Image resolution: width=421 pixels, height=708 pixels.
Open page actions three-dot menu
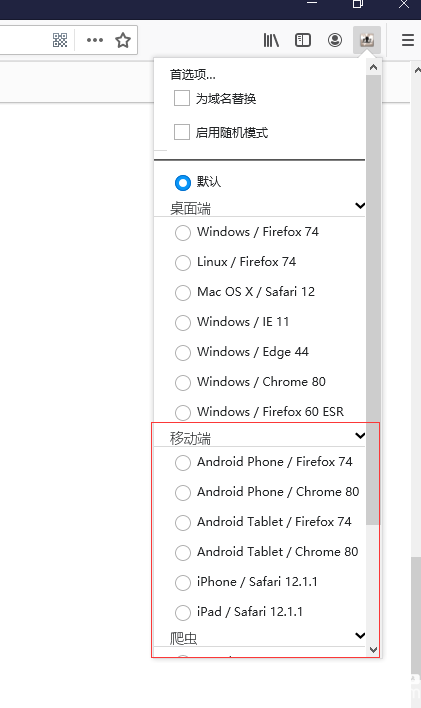coord(95,40)
